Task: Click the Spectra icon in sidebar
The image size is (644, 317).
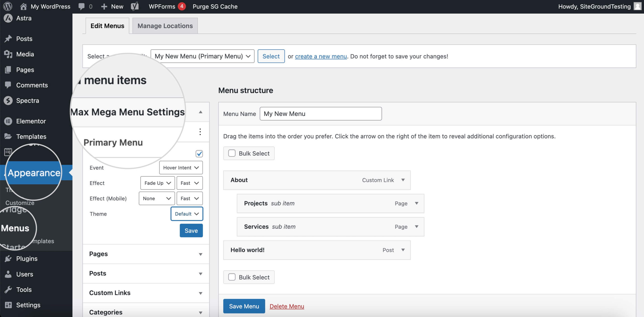Action: point(8,100)
